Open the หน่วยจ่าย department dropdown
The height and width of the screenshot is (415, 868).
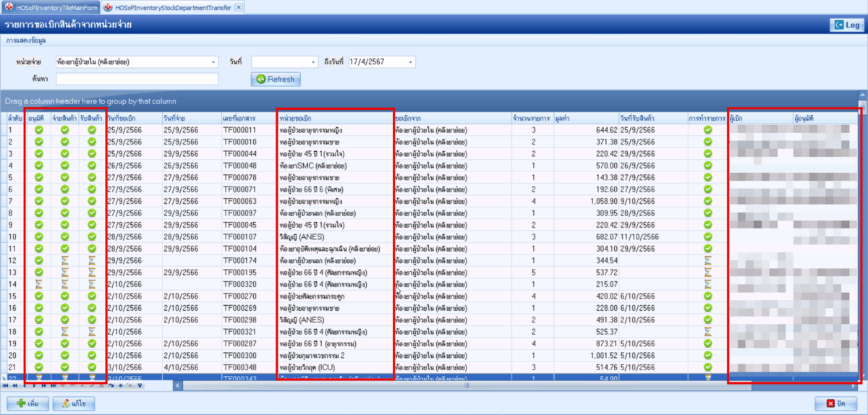213,62
